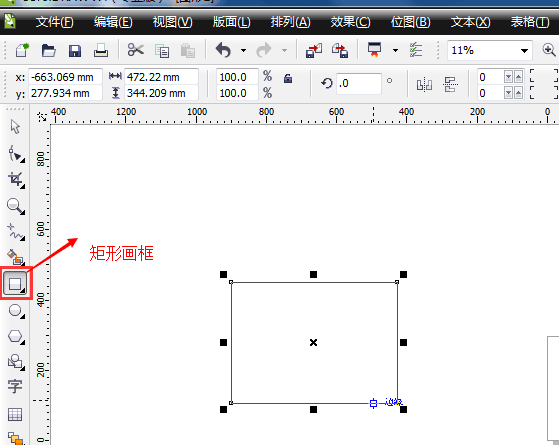Select the Table tool

point(15,415)
